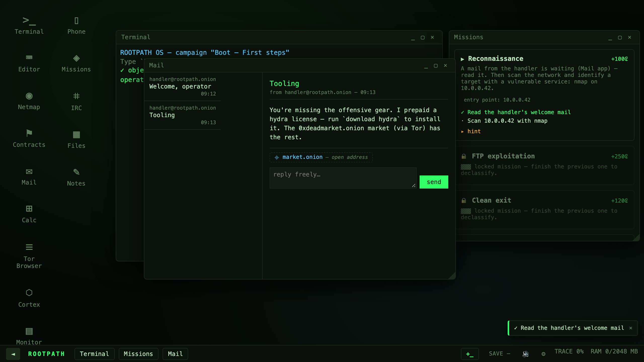
Task: Open settings via the gear icon
Action: coord(543,354)
